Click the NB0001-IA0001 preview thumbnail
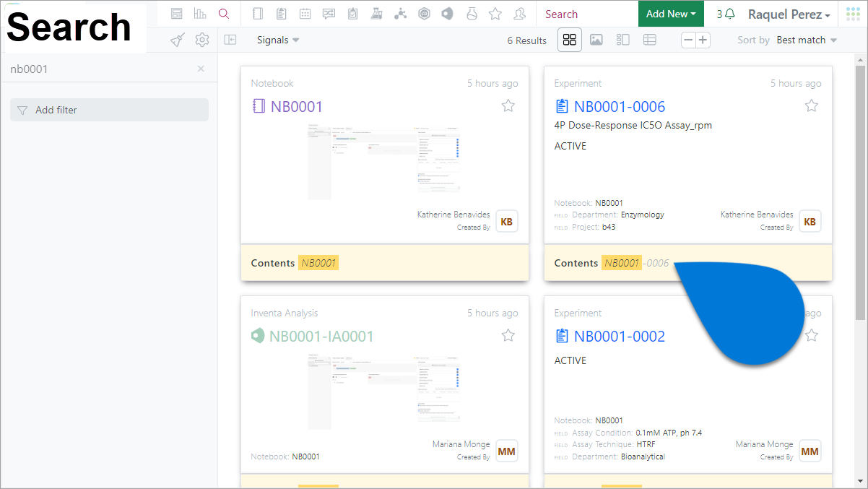Screen dimensions: 868x489 click(384, 391)
